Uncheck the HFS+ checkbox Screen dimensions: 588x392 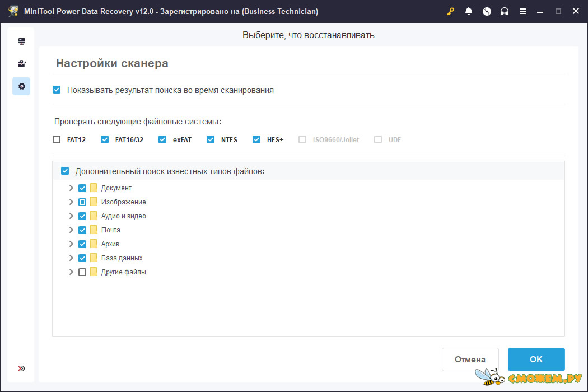(256, 139)
